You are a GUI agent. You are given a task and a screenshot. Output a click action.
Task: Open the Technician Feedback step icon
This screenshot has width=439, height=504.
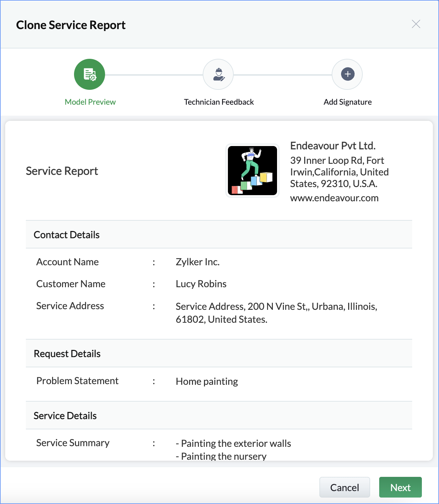(218, 74)
